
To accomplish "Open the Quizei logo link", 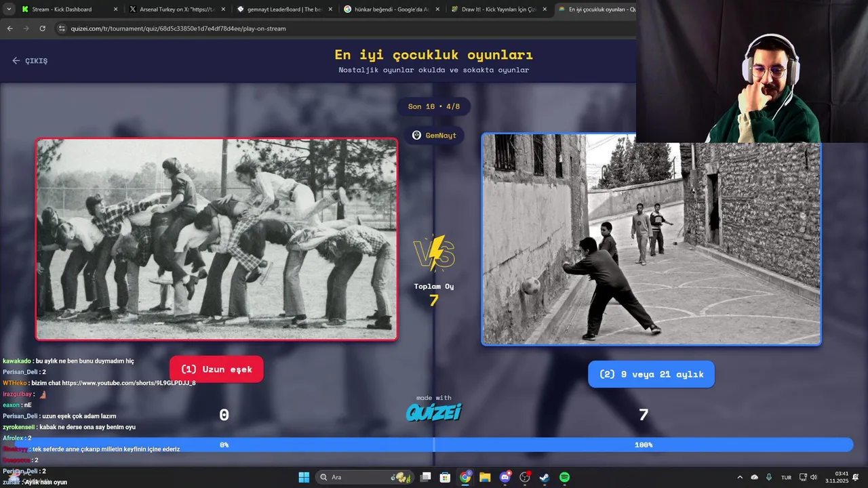I will [434, 411].
